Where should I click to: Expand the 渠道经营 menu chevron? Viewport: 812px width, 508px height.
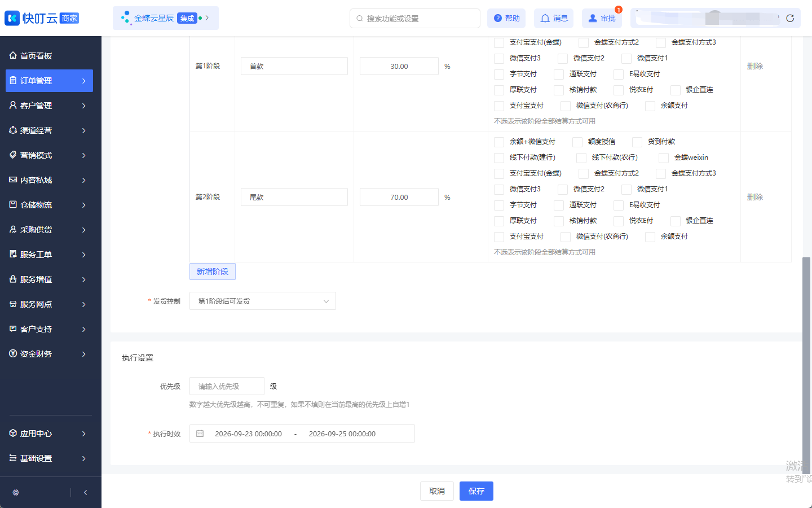[x=84, y=130]
